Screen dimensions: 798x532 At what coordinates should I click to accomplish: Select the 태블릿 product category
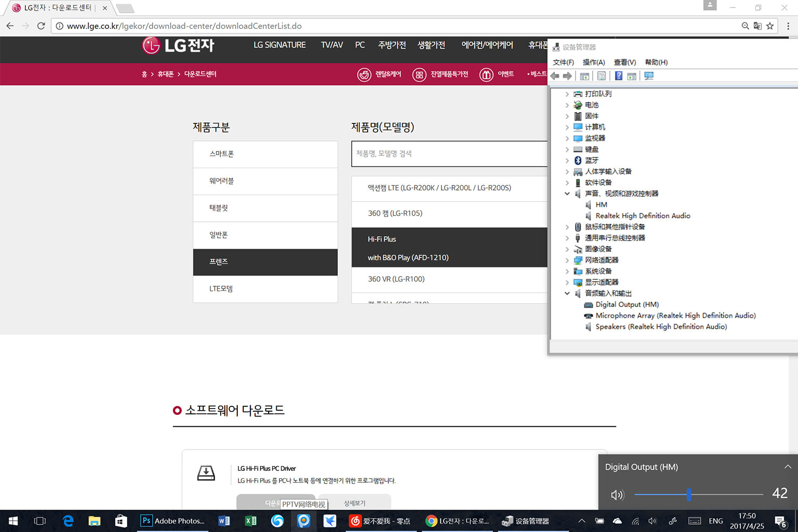click(x=265, y=208)
